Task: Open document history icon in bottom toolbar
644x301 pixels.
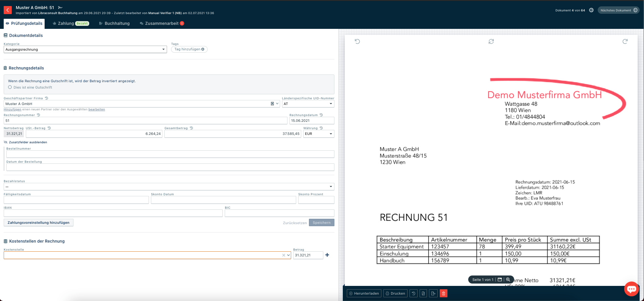Action: click(x=414, y=293)
